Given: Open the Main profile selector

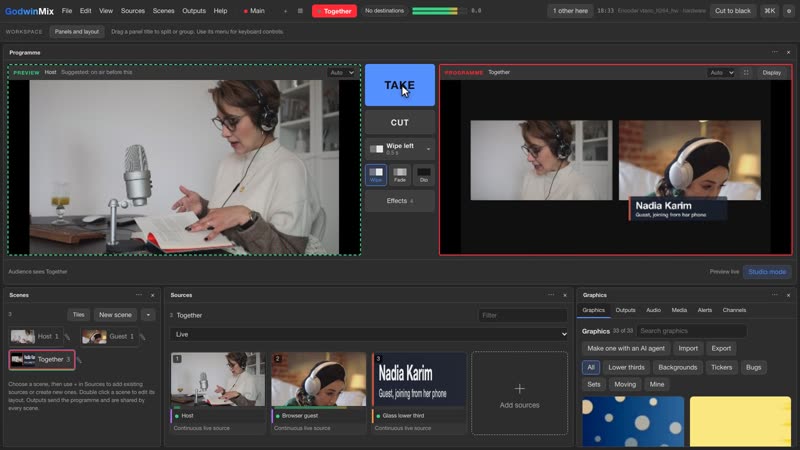Looking at the screenshot, I should (x=254, y=11).
